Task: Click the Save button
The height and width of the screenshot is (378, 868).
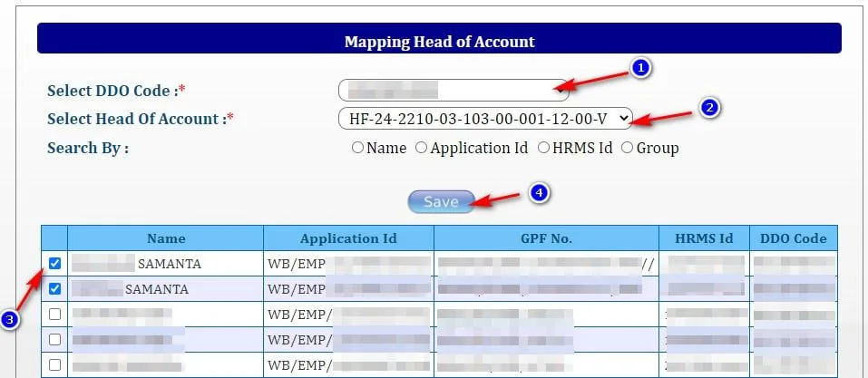Action: (x=441, y=202)
